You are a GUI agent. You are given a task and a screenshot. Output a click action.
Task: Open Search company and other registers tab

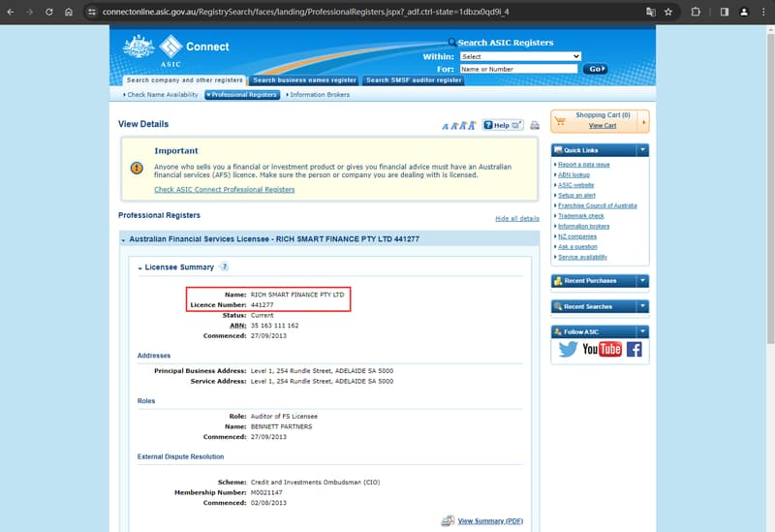pos(185,80)
